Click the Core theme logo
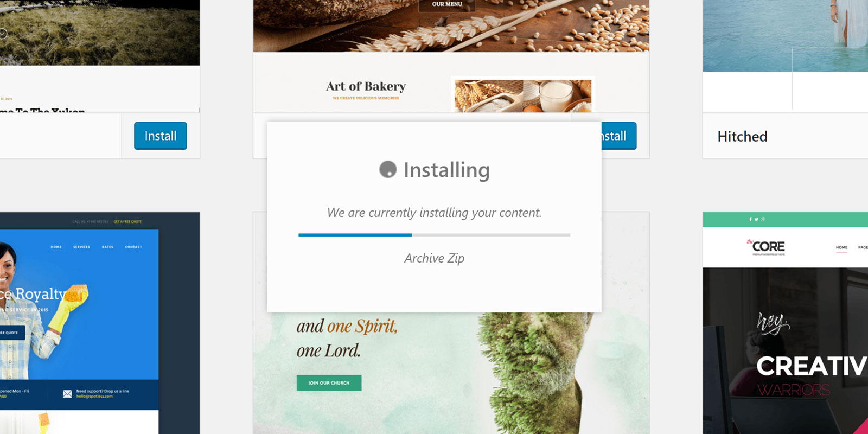868x434 pixels. point(766,247)
